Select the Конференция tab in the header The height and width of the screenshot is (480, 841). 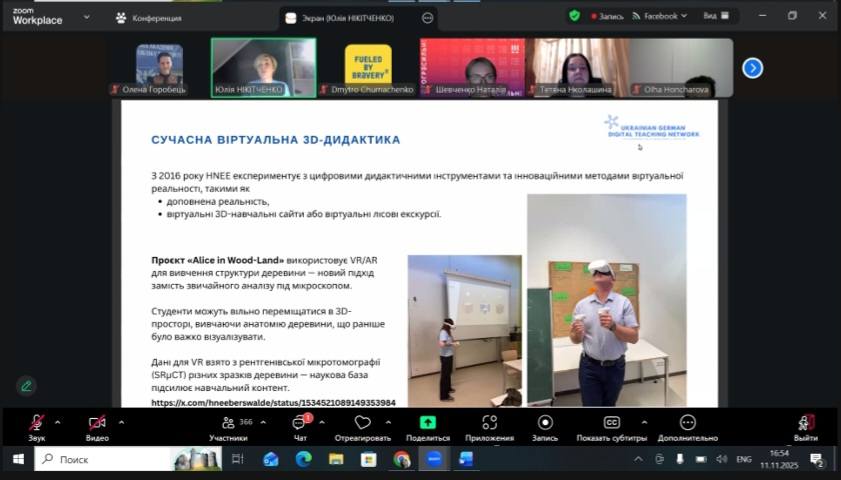click(149, 17)
